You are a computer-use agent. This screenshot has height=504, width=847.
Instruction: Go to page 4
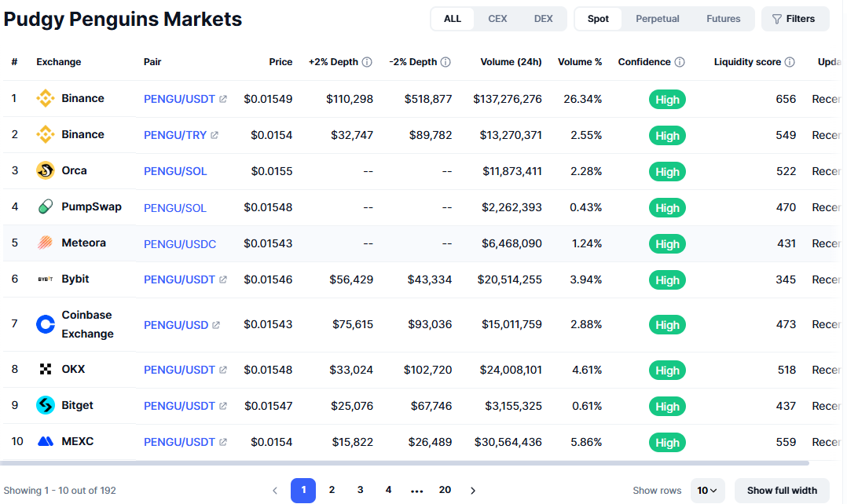click(x=388, y=490)
